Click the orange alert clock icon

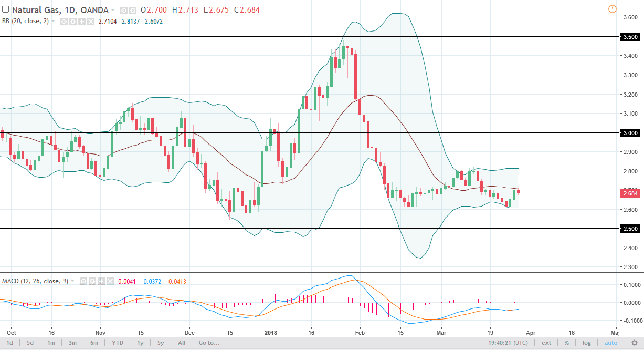[x=612, y=9]
